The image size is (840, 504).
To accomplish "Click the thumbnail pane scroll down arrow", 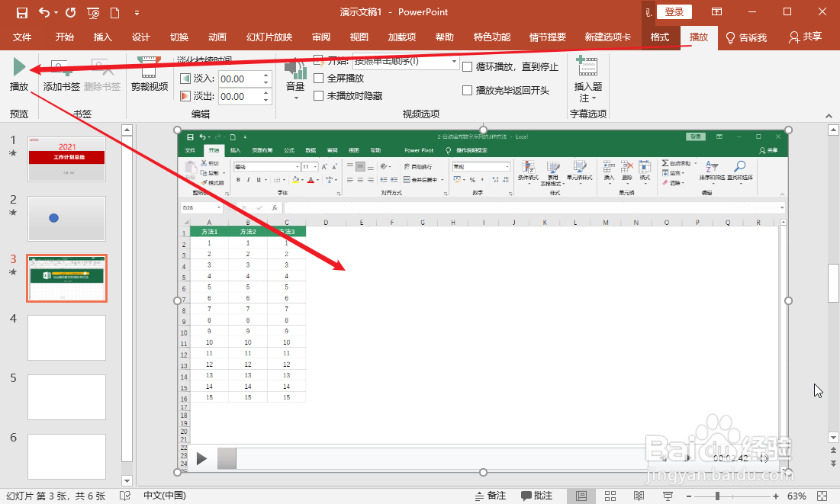I will coord(127,480).
